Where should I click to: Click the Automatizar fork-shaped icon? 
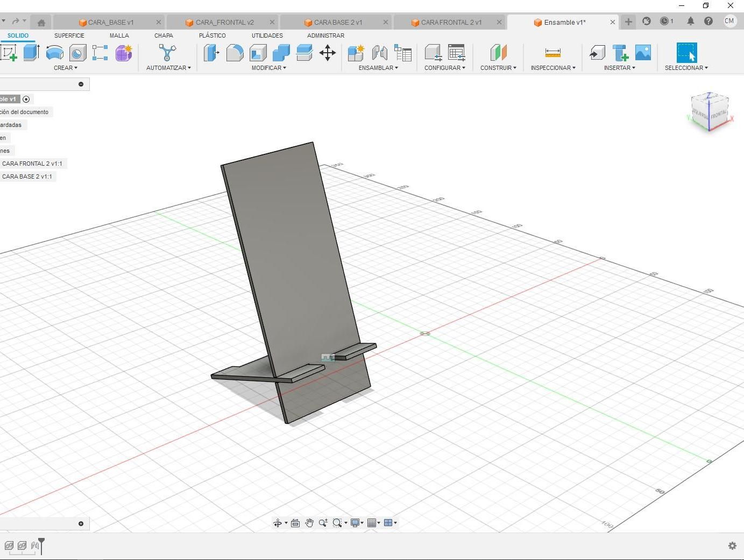click(x=167, y=53)
